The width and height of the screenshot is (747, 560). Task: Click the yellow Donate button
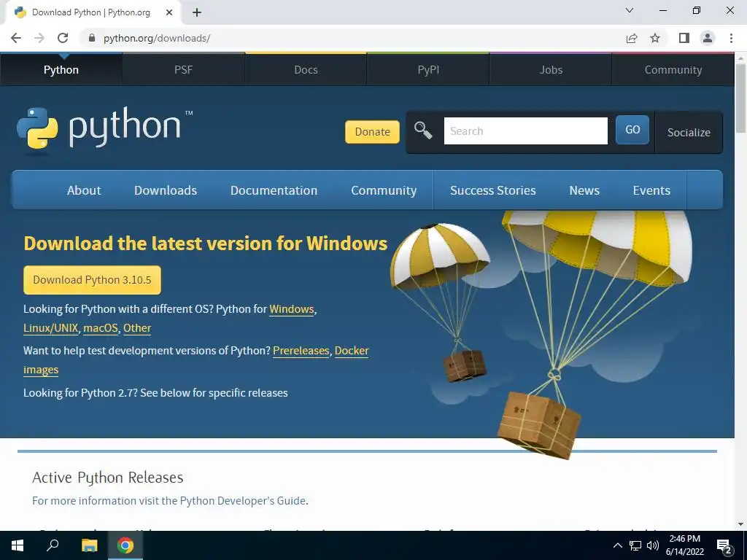[372, 131]
